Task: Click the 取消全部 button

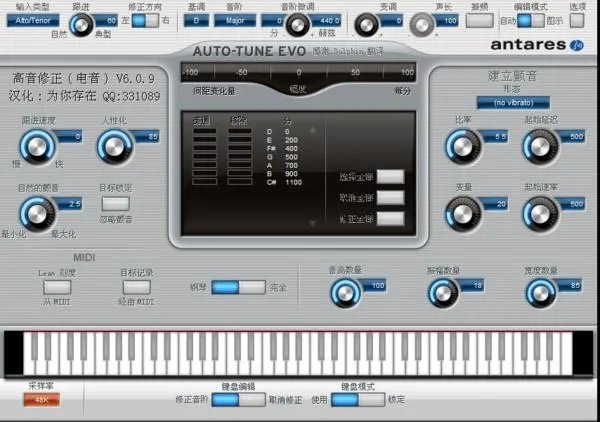Action: 391,198
